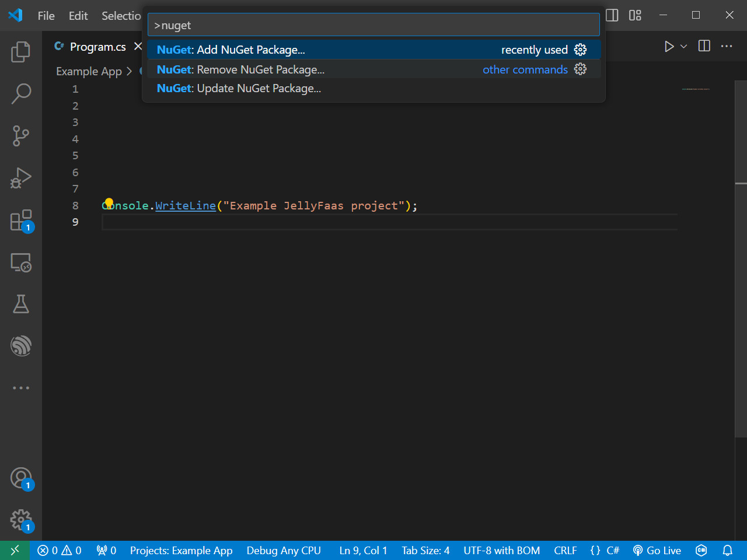Split the editor to the right
The width and height of the screenshot is (747, 560).
(x=704, y=46)
